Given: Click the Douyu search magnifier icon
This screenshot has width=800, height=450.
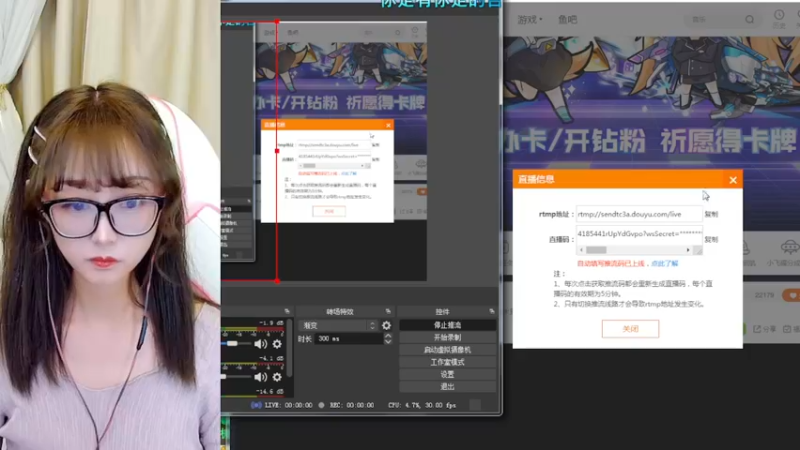Looking at the screenshot, I should [x=749, y=19].
